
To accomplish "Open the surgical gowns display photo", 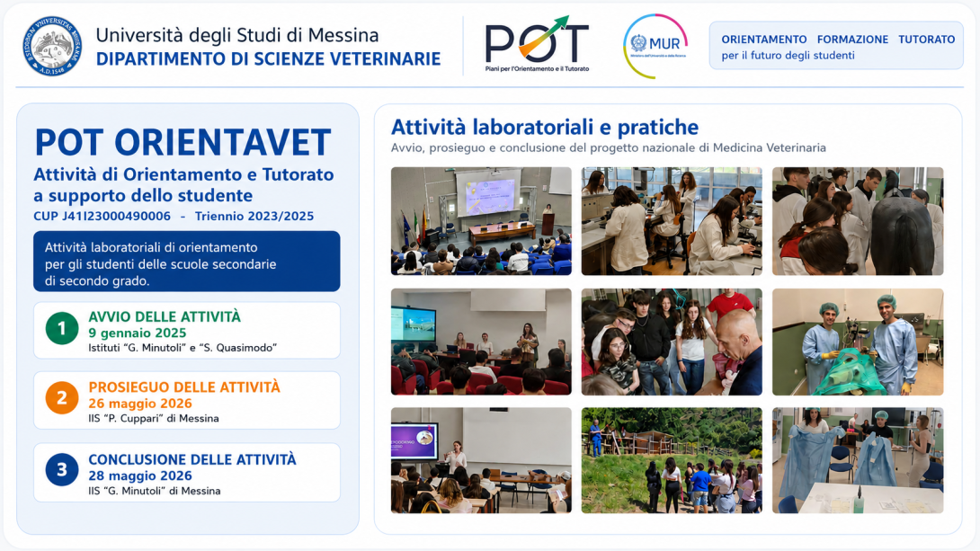I will pos(858,460).
